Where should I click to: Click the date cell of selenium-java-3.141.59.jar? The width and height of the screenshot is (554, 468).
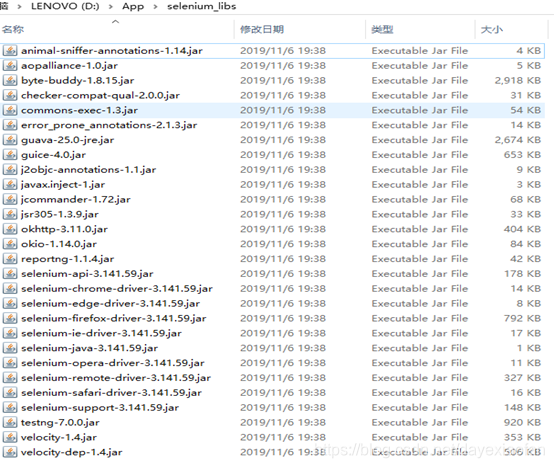coord(283,348)
